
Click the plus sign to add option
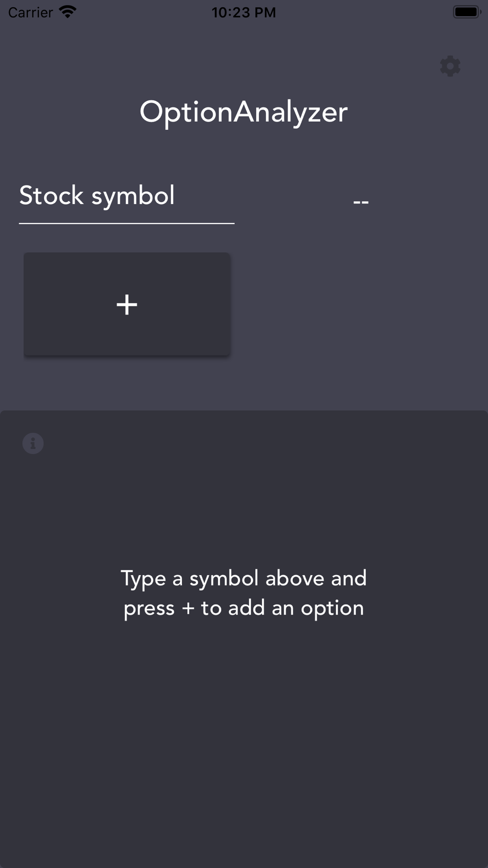[127, 305]
